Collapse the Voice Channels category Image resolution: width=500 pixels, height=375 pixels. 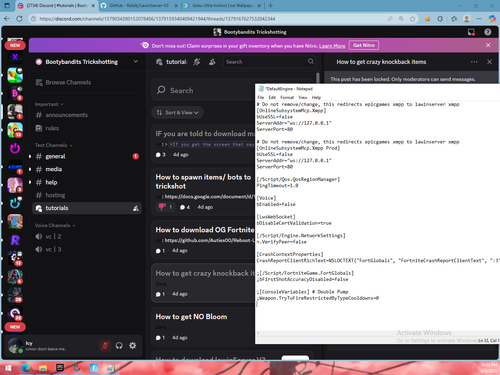tap(55, 225)
